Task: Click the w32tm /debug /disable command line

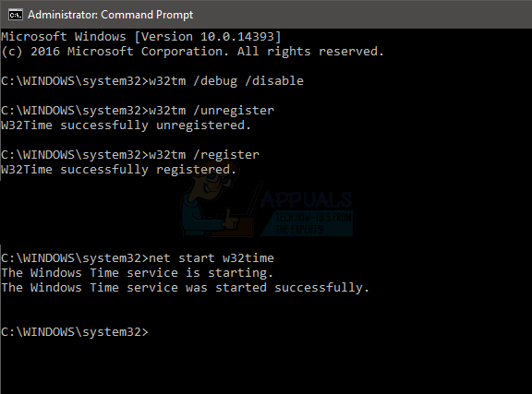Action: click(x=152, y=81)
